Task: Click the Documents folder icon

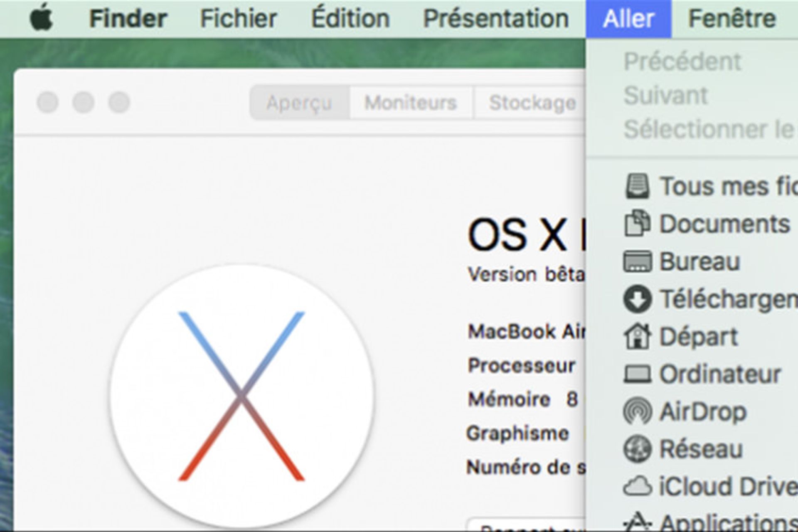Action: click(x=637, y=224)
